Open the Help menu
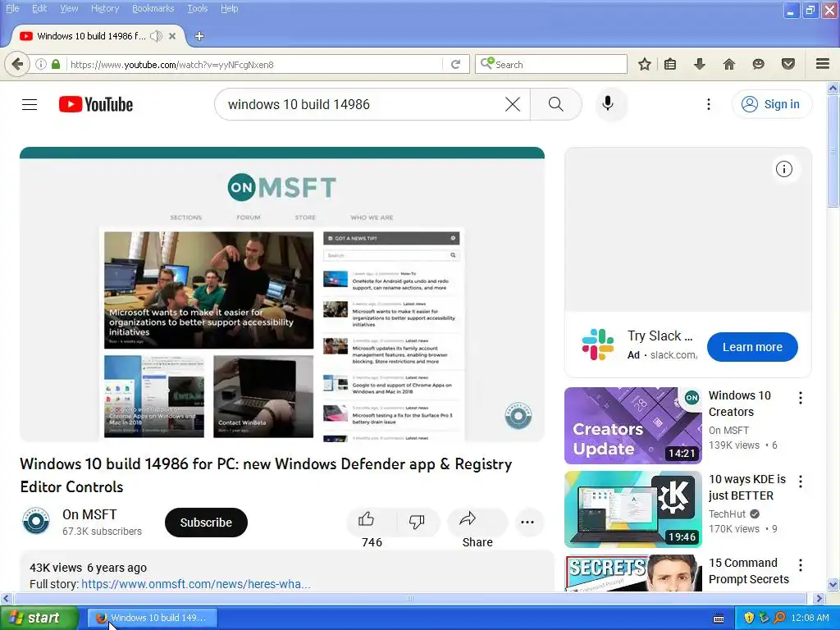This screenshot has height=630, width=840. [x=230, y=8]
